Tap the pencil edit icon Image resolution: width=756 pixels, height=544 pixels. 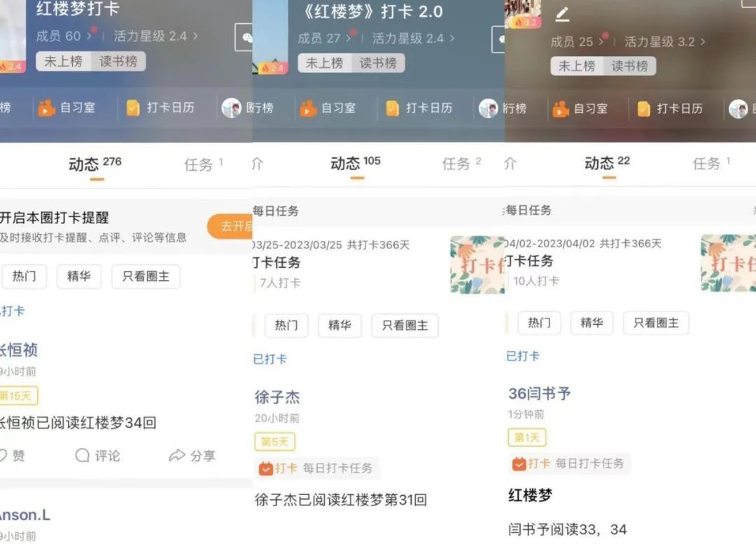click(x=562, y=15)
